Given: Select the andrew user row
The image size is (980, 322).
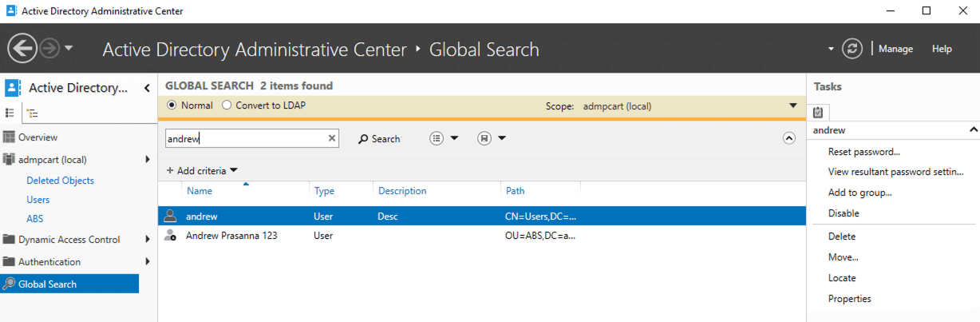Looking at the screenshot, I should point(482,217).
